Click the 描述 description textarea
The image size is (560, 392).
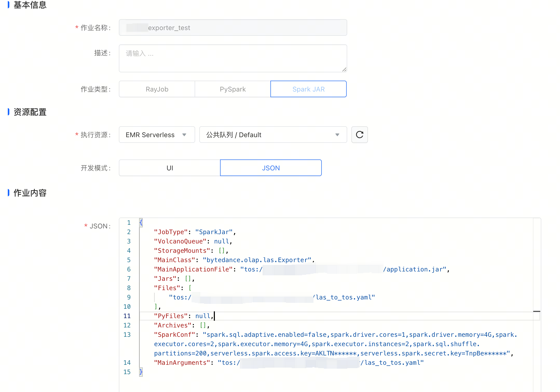click(x=233, y=58)
